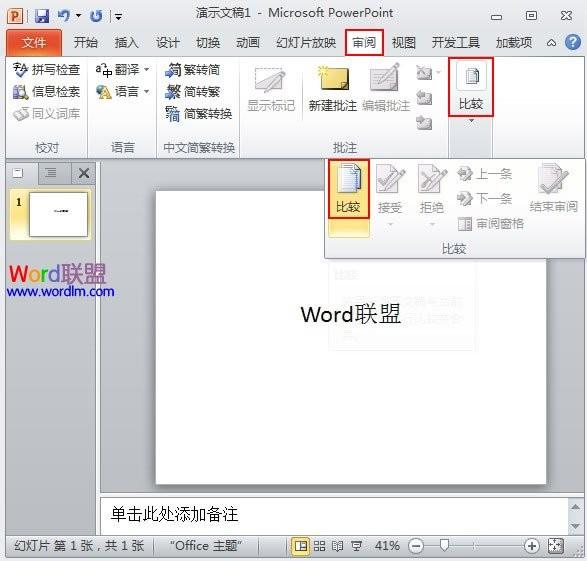The width and height of the screenshot is (587, 561).
Task: Click the zoom out minus button
Action: [x=416, y=546]
